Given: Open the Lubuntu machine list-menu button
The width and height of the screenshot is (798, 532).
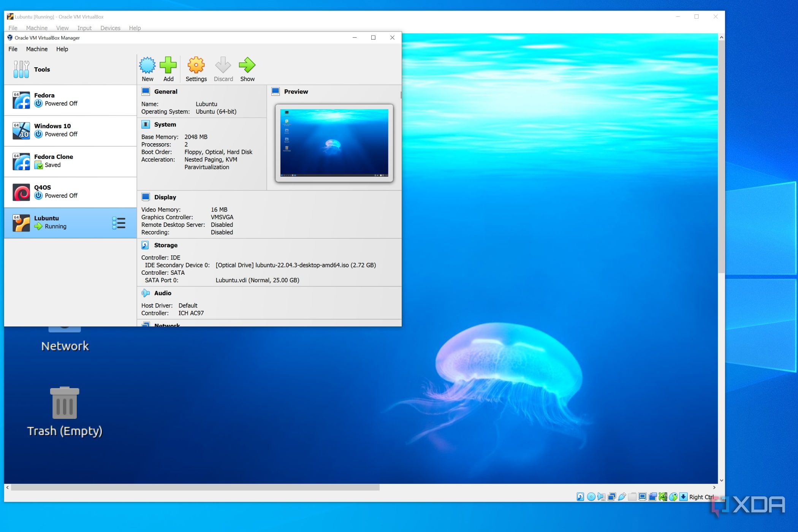Looking at the screenshot, I should click(x=119, y=223).
